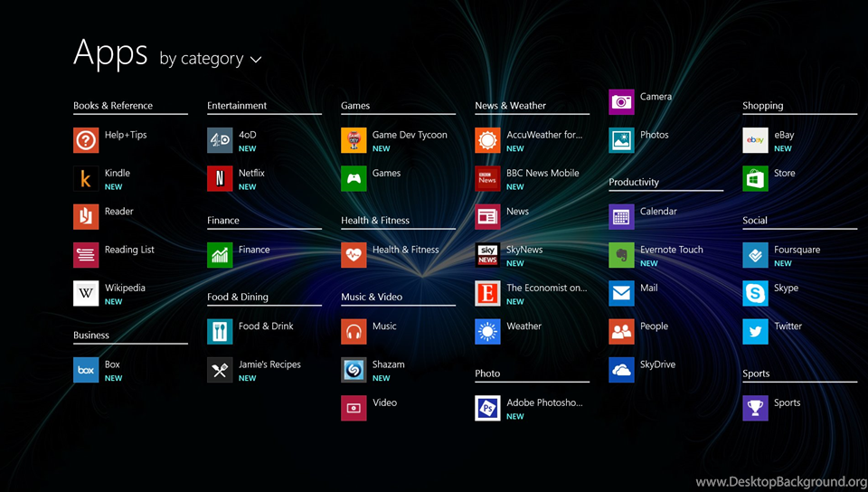Open the BBC News Mobile icon
This screenshot has width=868, height=492.
click(x=487, y=178)
